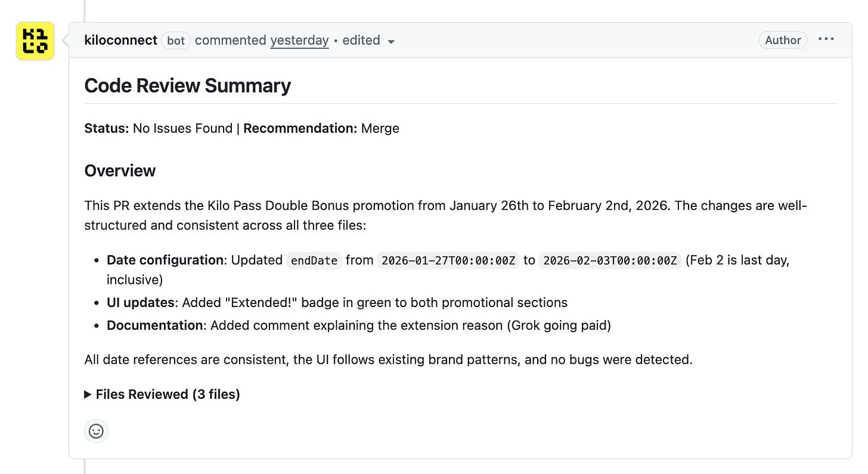Expand the Files Reviewed (3 files) section

point(162,394)
